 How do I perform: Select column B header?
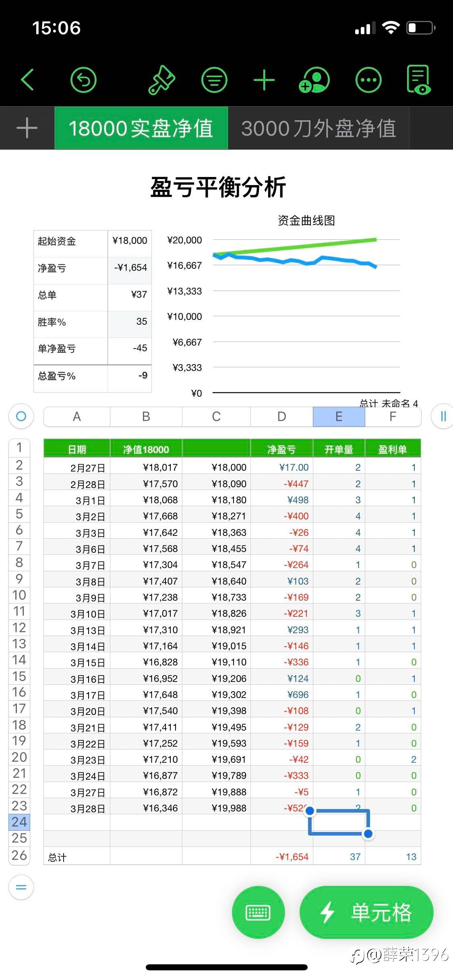pyautogui.click(x=146, y=416)
